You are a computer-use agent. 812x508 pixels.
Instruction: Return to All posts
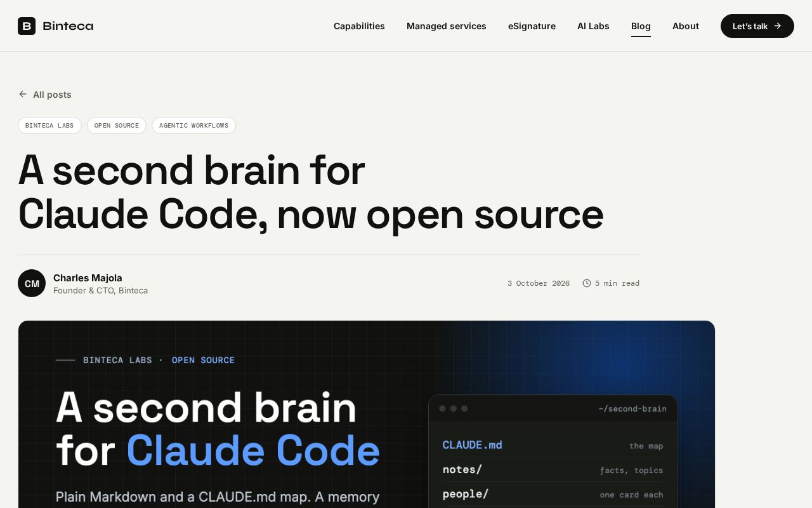tap(45, 95)
